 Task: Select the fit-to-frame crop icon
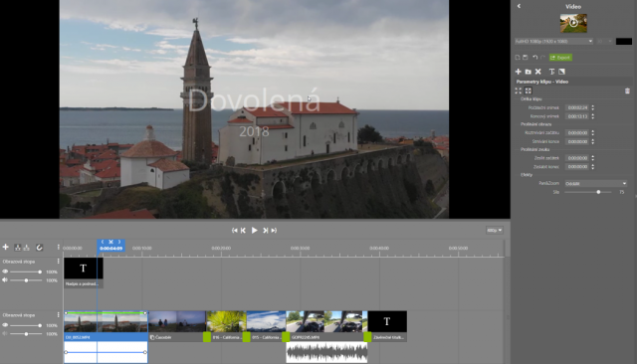[x=518, y=91]
